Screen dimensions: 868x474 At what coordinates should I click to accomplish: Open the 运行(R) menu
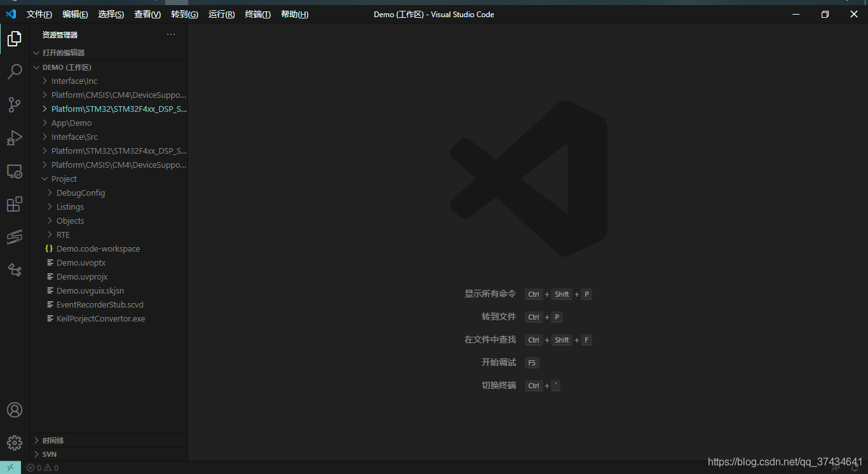click(x=221, y=14)
